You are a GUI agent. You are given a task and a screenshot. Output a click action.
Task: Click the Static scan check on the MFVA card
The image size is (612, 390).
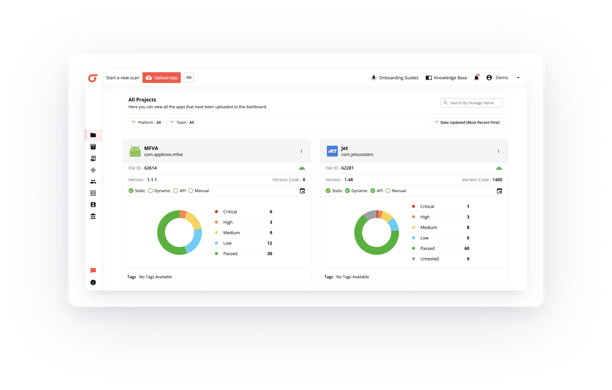point(131,191)
